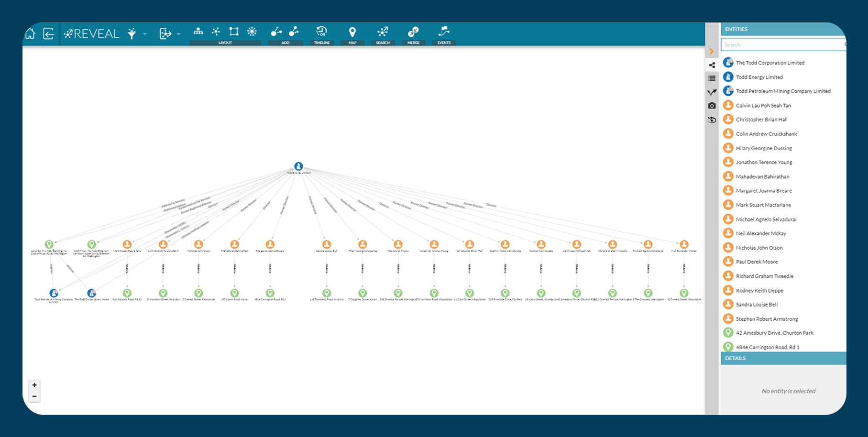Screen dimensions: 868x437
Task: Click the share icon in the sidebar
Action: tap(712, 65)
